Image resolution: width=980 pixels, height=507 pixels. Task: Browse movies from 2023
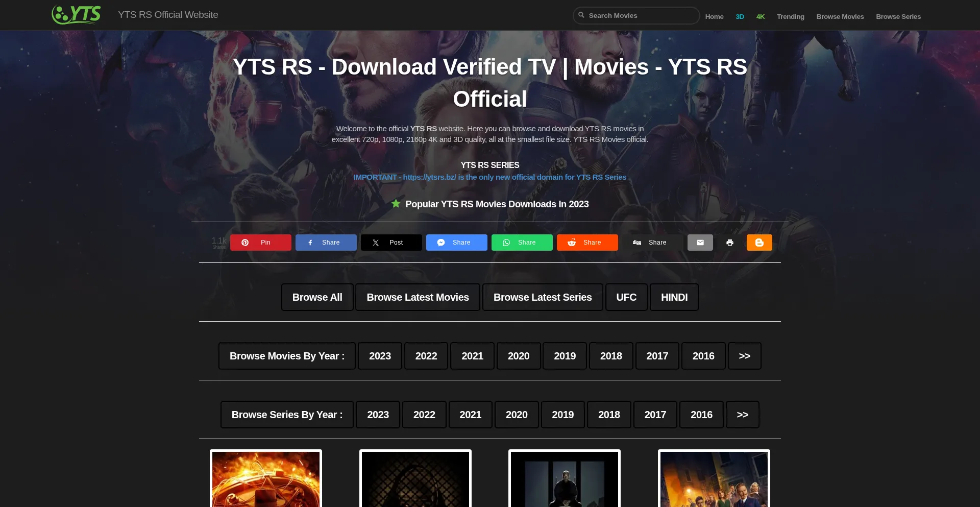pos(380,356)
